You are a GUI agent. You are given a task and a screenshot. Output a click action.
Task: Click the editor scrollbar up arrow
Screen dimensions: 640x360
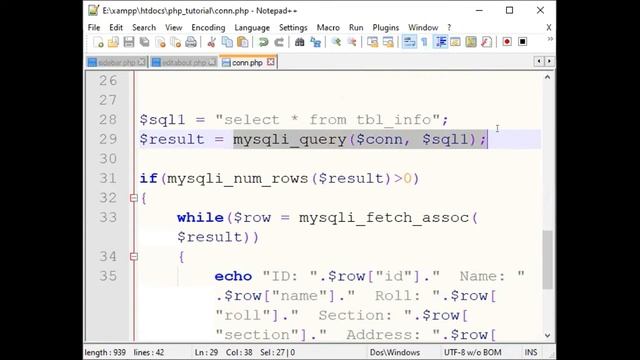[x=547, y=77]
